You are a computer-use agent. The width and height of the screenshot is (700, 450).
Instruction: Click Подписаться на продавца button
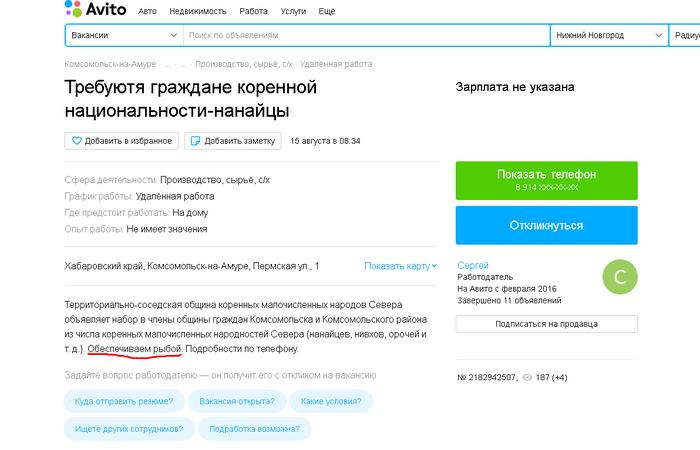point(546,324)
